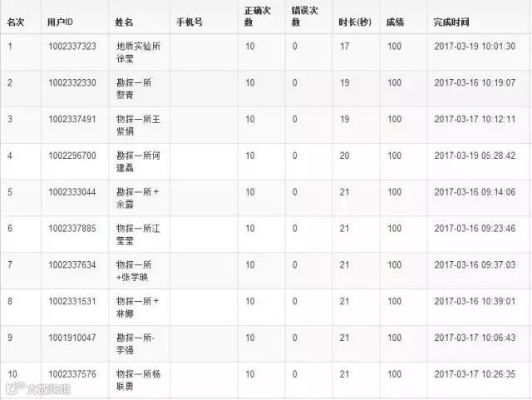532x400 pixels.
Task: Click the name 物探一所江莹莹
Action: [138, 235]
